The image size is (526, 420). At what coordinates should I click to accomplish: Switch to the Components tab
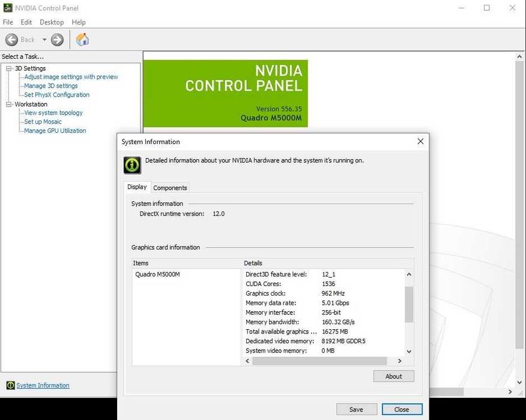170,187
